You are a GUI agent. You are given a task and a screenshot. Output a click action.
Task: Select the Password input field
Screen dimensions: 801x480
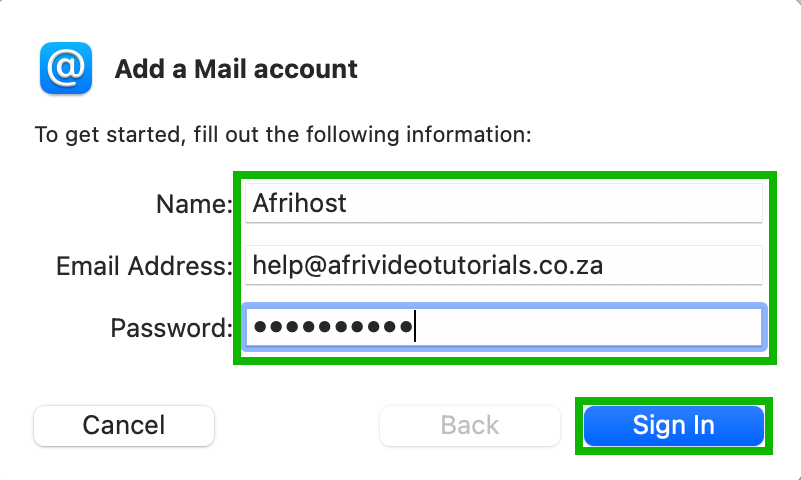pyautogui.click(x=502, y=327)
